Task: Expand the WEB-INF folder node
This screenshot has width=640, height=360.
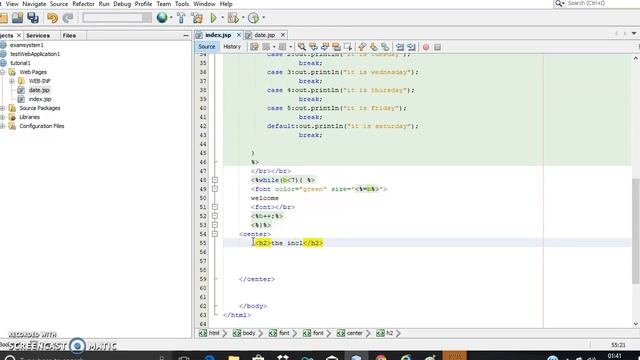Action: coord(12,81)
